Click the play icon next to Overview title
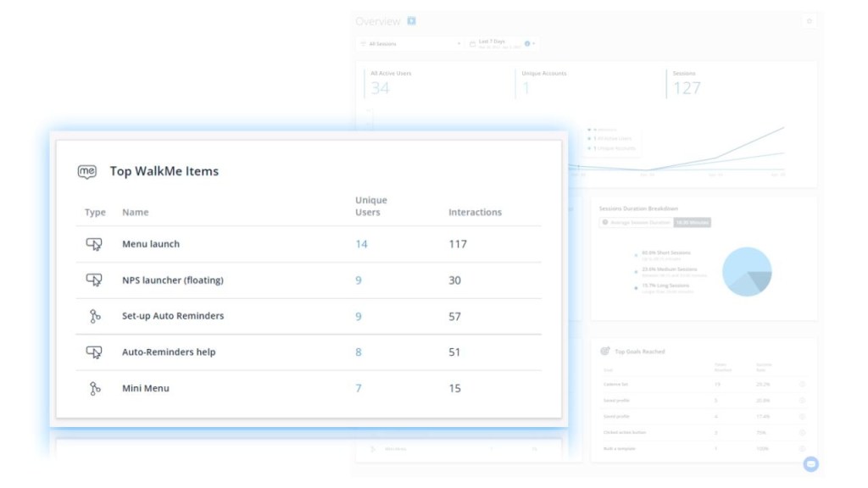 411,21
